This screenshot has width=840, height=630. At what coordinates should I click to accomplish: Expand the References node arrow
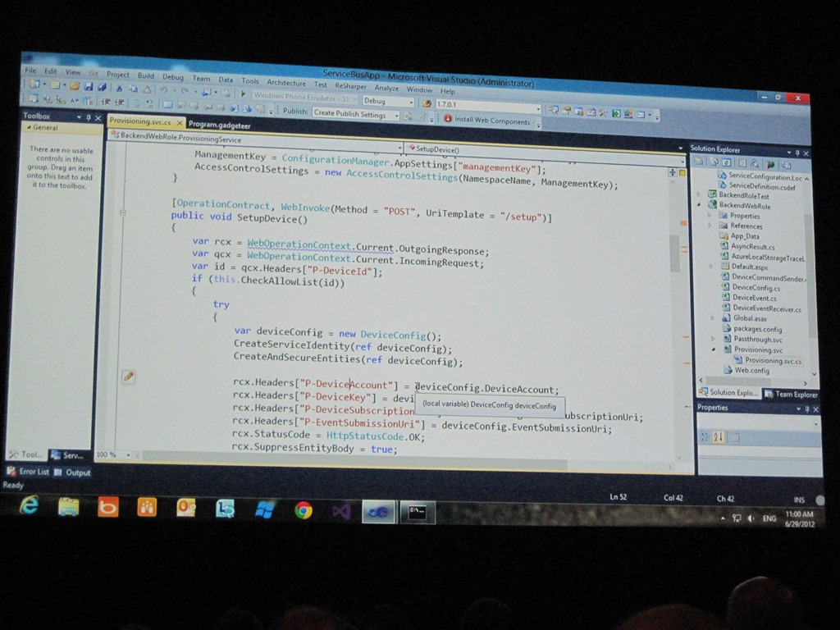pos(710,226)
